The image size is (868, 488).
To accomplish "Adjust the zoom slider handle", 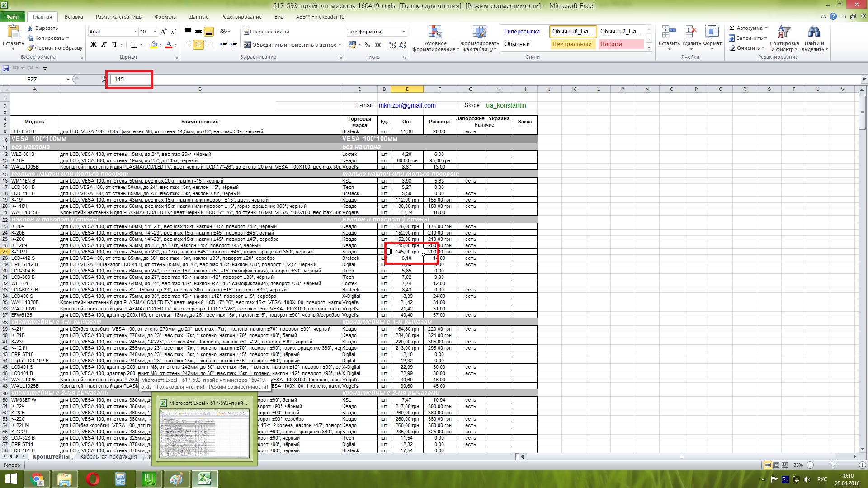I will pos(833,465).
